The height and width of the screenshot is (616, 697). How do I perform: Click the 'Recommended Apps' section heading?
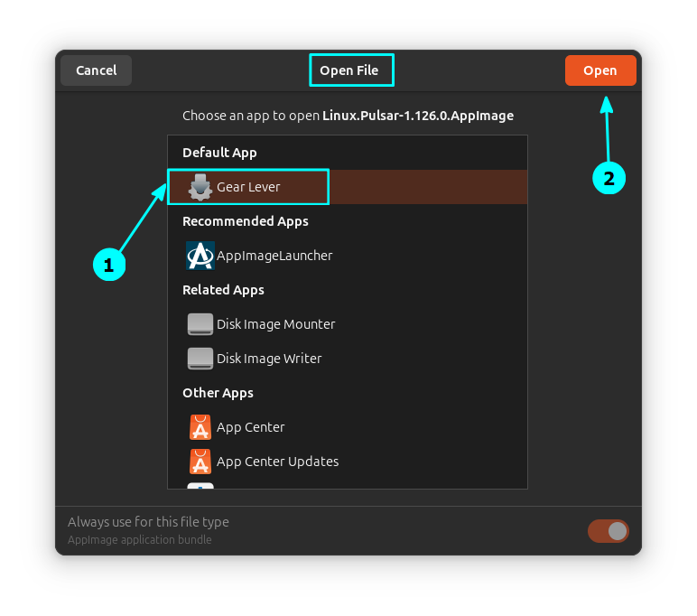pos(245,221)
